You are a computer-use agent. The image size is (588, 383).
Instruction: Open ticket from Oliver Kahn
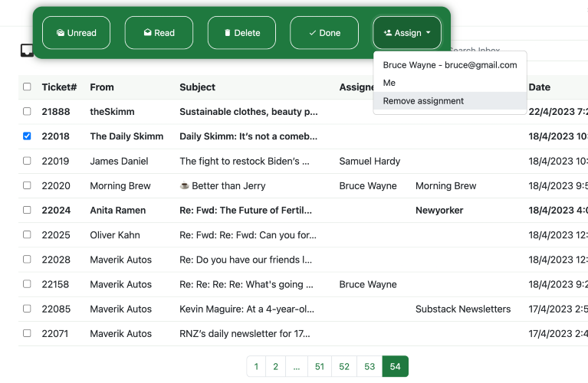pyautogui.click(x=115, y=235)
